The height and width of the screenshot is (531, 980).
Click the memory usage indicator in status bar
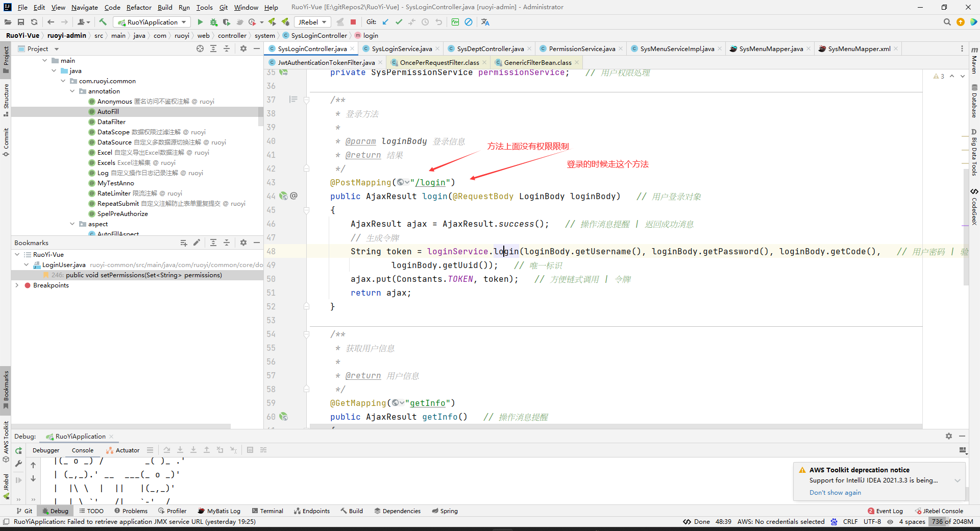point(952,522)
